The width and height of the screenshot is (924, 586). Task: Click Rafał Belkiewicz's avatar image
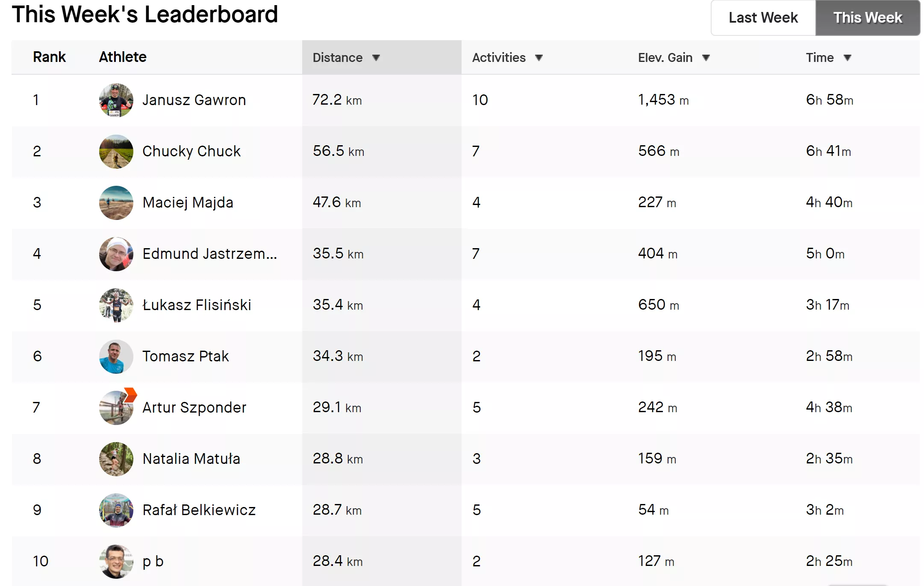point(116,510)
